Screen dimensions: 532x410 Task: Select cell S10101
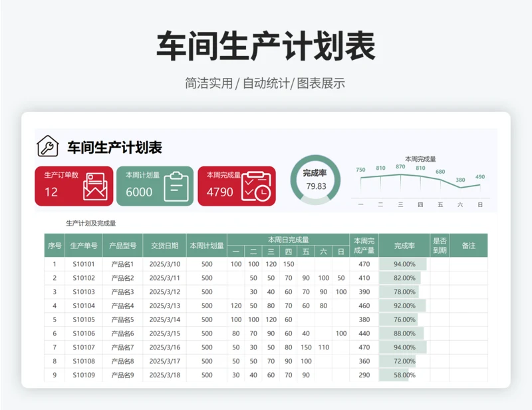84,264
